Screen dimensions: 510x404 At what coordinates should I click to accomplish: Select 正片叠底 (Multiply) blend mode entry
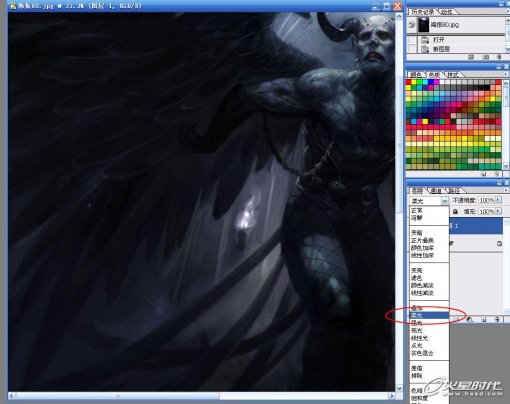422,240
